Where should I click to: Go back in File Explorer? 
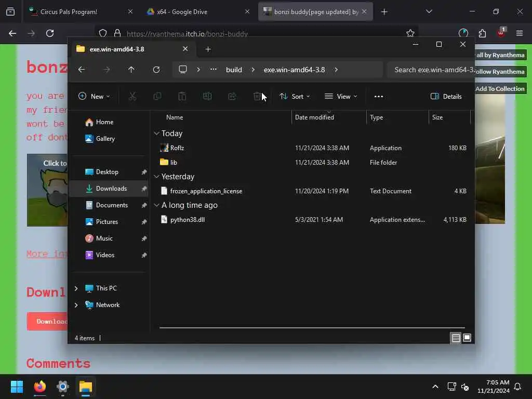tap(82, 70)
